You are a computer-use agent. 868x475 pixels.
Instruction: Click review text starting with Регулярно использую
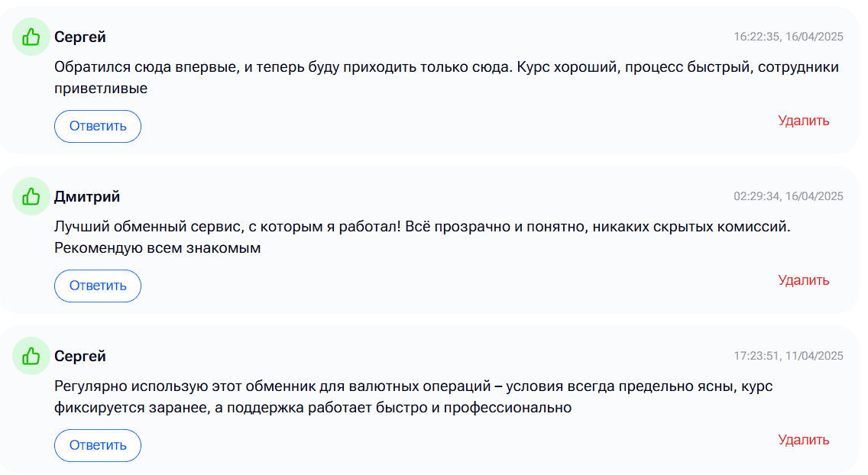413,397
